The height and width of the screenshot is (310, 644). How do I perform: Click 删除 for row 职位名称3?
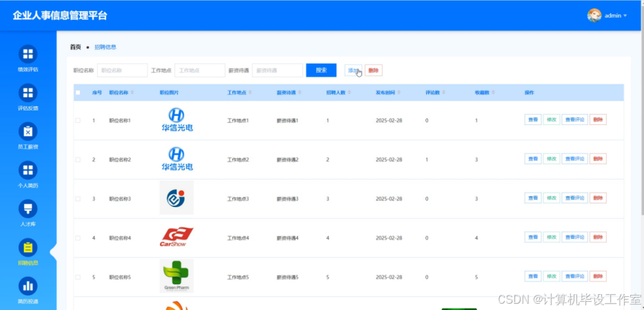coord(598,197)
